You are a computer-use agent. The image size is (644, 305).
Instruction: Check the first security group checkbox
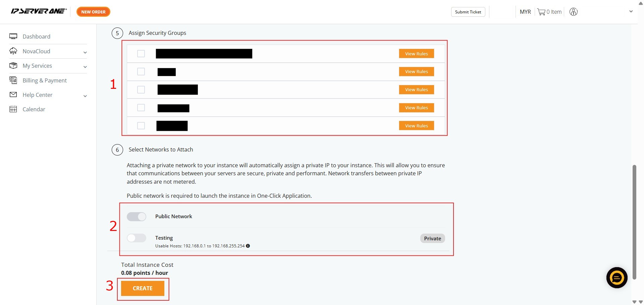tap(141, 54)
